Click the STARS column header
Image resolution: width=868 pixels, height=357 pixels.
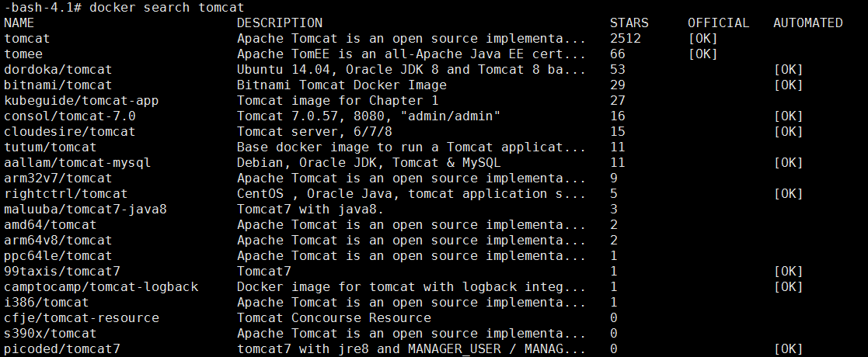pyautogui.click(x=629, y=23)
